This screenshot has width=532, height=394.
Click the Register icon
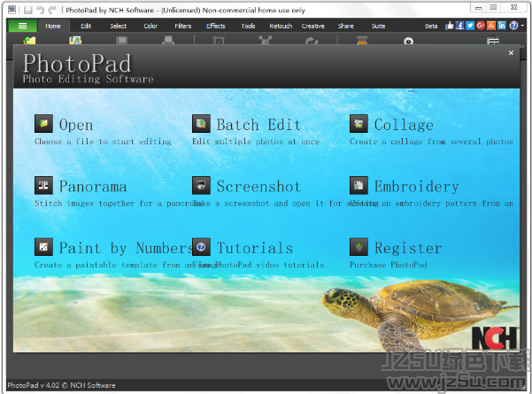(359, 247)
